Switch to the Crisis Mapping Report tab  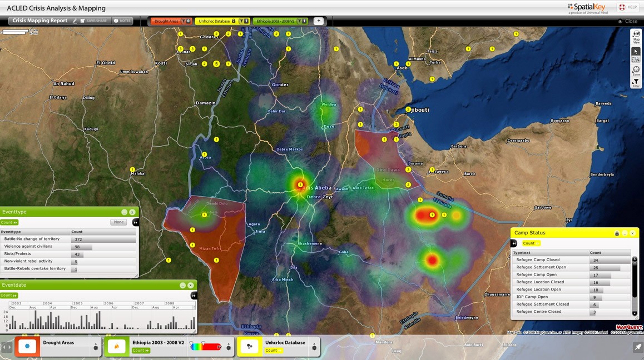click(x=39, y=20)
